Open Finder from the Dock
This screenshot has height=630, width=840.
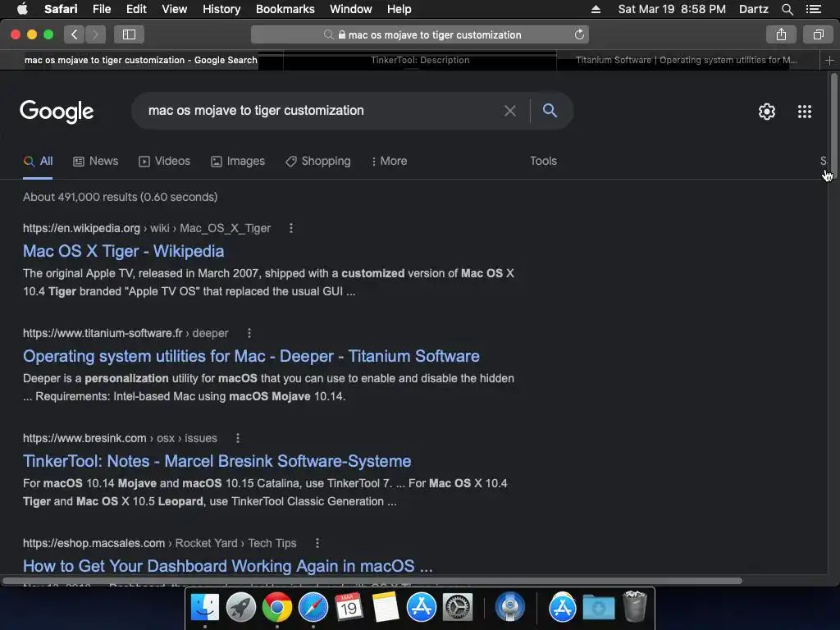pyautogui.click(x=204, y=608)
